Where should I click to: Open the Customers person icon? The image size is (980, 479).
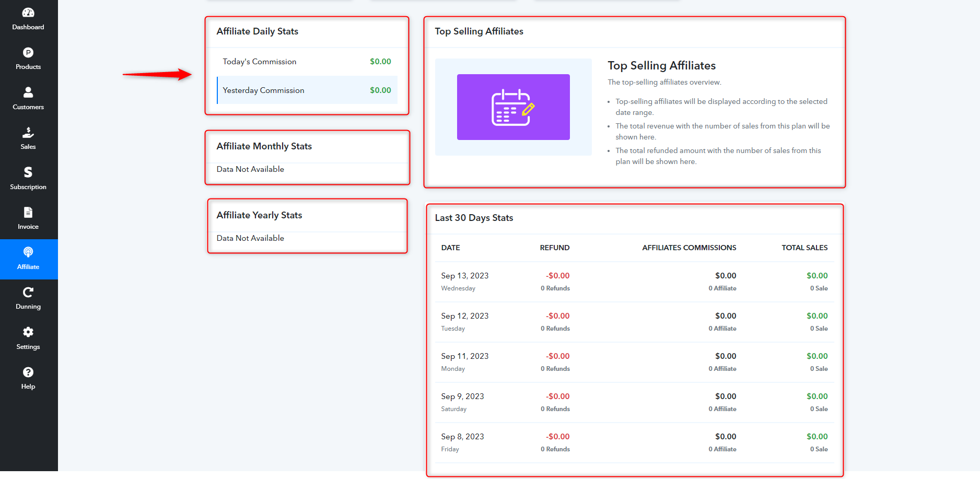point(28,92)
